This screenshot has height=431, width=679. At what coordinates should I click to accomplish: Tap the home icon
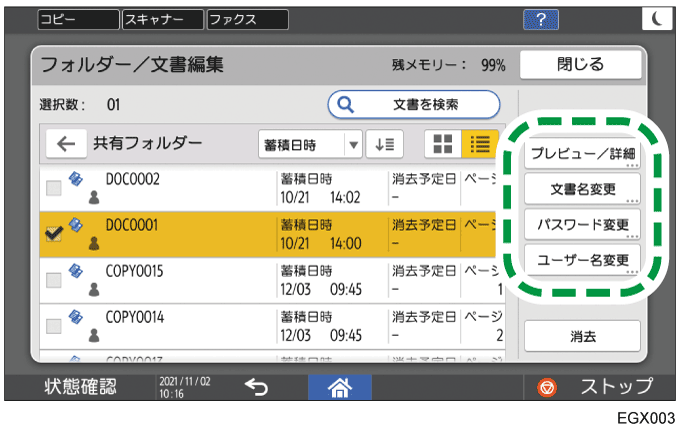click(340, 387)
